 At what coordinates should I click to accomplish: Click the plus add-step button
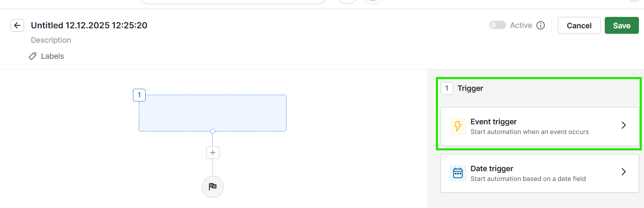point(213,153)
